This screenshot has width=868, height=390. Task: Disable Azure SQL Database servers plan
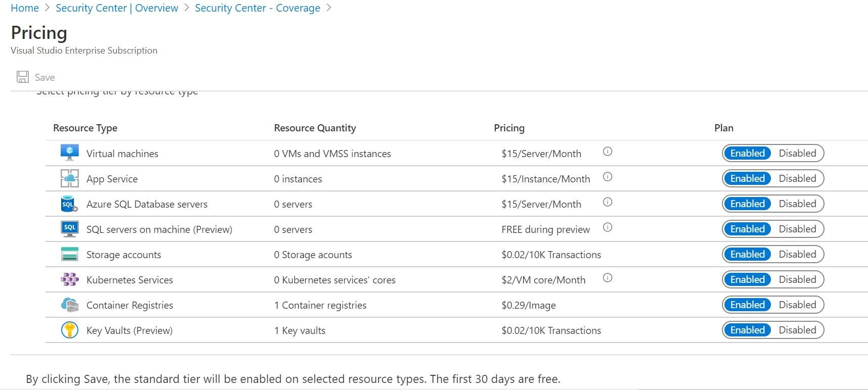[797, 204]
